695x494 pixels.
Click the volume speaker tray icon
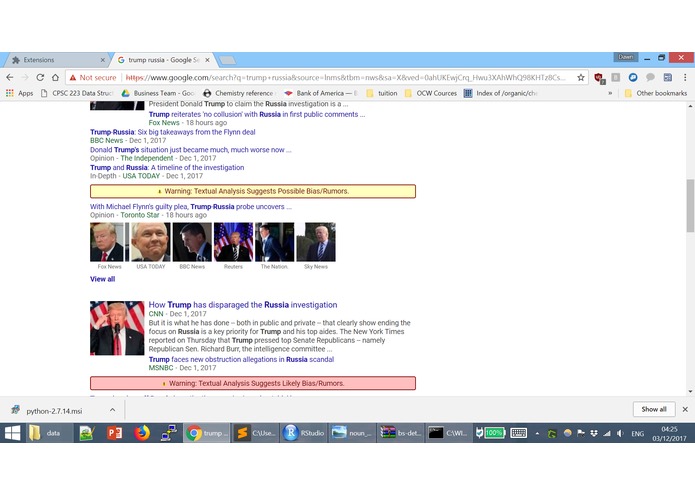point(620,433)
